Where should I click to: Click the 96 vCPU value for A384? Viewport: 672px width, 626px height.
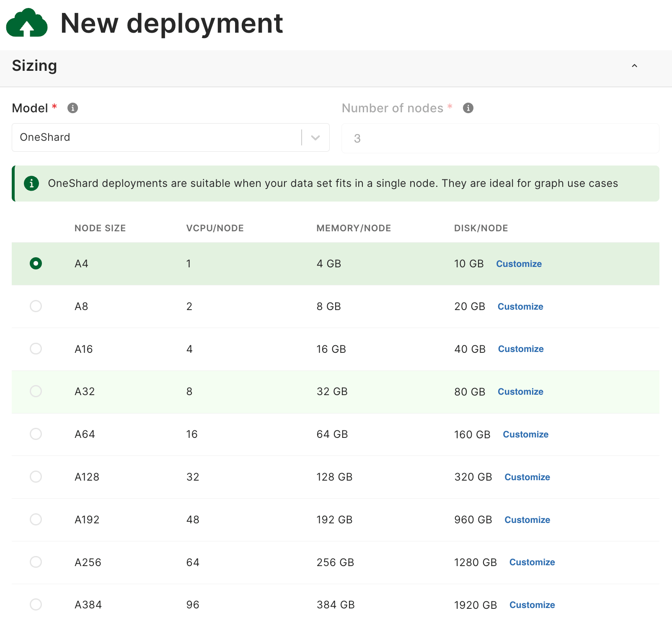click(193, 605)
